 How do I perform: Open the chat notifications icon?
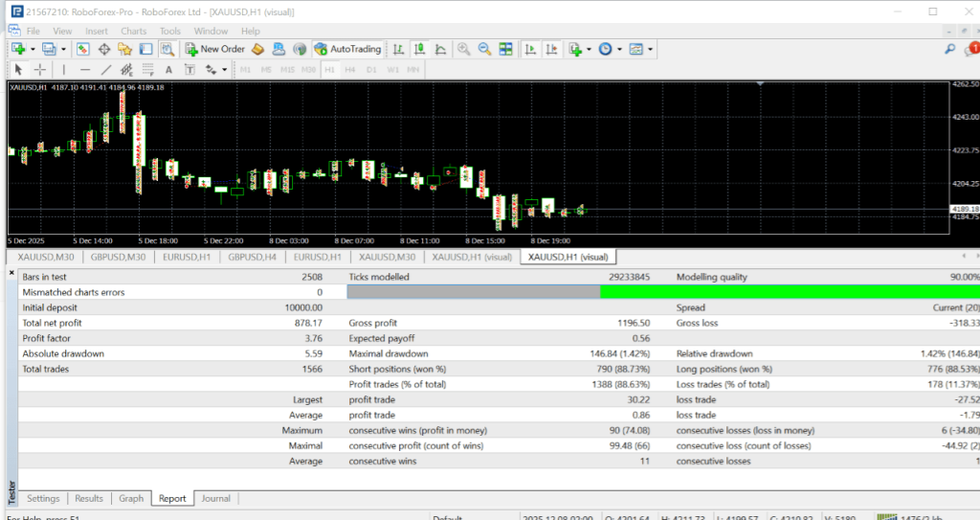(971, 49)
